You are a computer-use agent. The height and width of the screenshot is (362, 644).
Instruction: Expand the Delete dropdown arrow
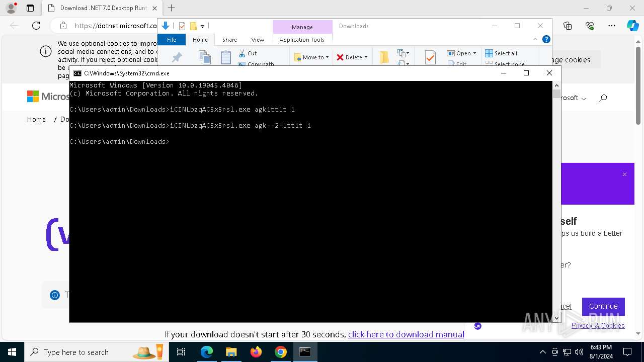(x=366, y=57)
